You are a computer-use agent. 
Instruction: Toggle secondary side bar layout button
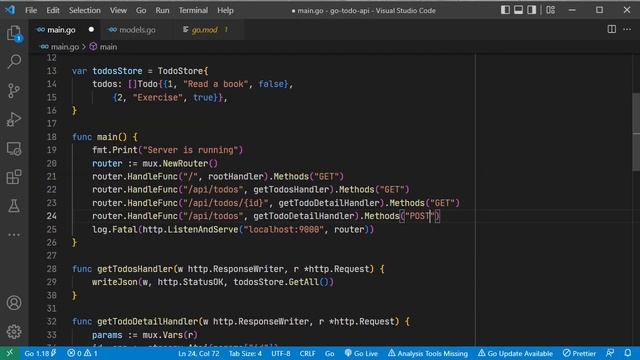(531, 10)
